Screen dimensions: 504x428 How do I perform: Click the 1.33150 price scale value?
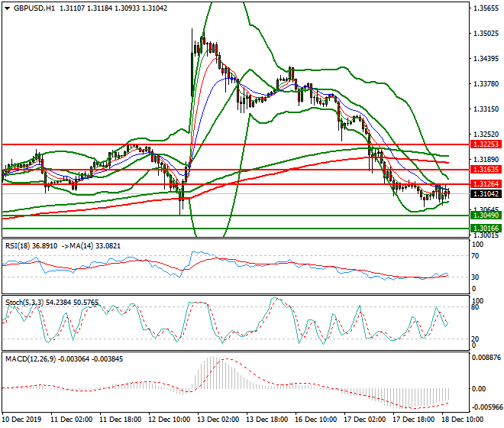point(486,109)
